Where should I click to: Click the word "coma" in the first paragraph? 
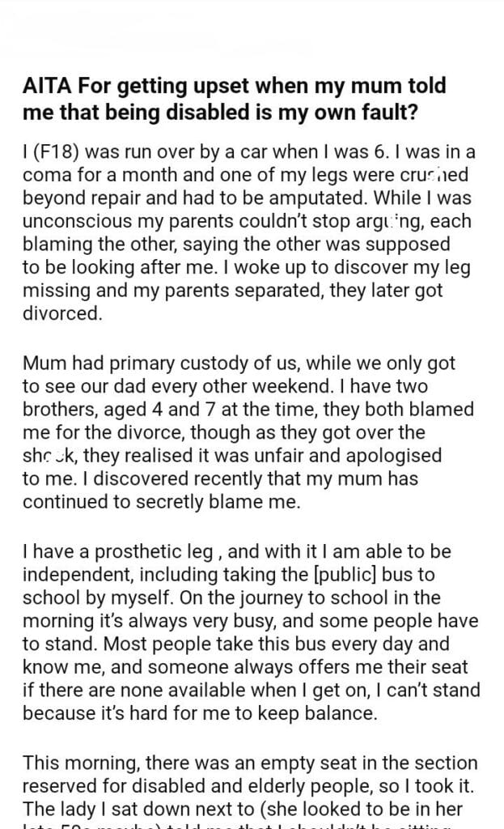click(x=45, y=175)
